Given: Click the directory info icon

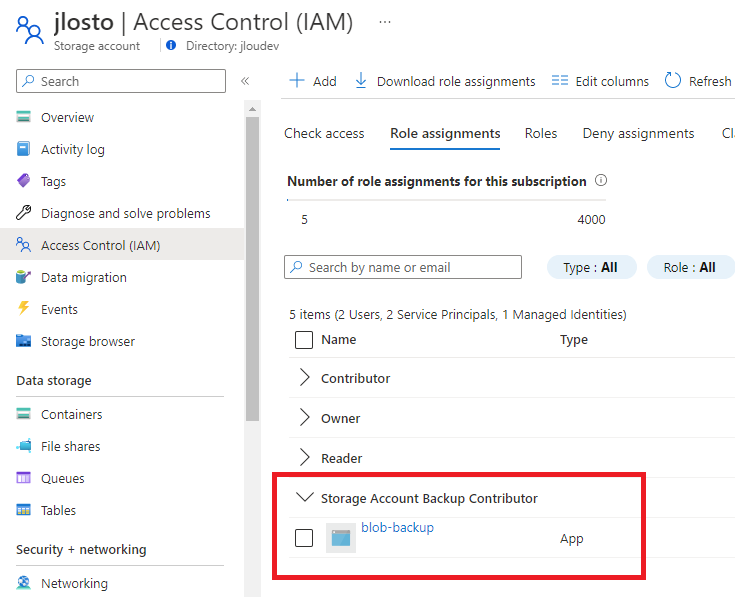Looking at the screenshot, I should (171, 45).
